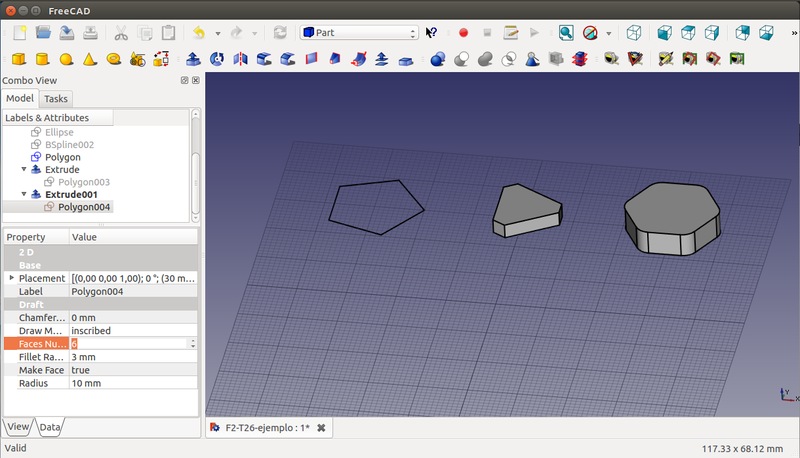Start macro recording with the red dot

[463, 33]
